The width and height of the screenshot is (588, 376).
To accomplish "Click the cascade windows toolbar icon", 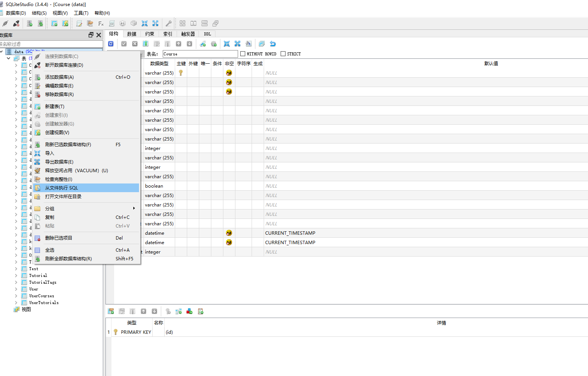I will click(215, 23).
